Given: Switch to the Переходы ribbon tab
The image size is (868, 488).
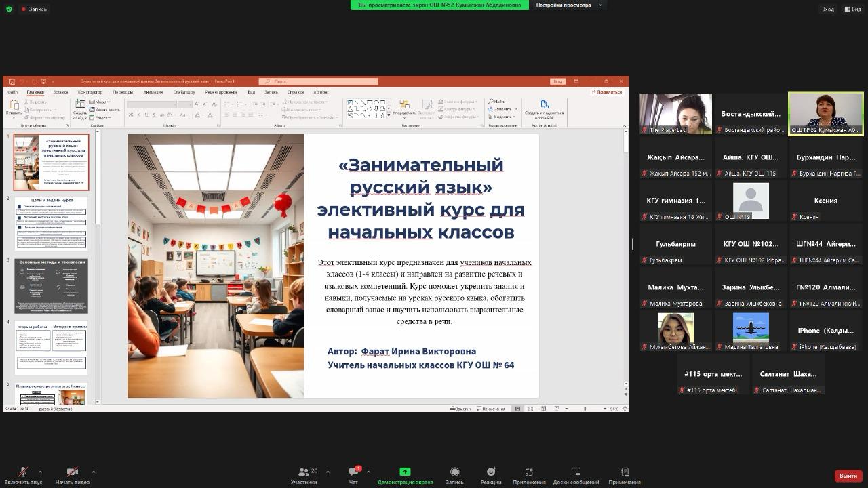Looking at the screenshot, I should [x=123, y=92].
